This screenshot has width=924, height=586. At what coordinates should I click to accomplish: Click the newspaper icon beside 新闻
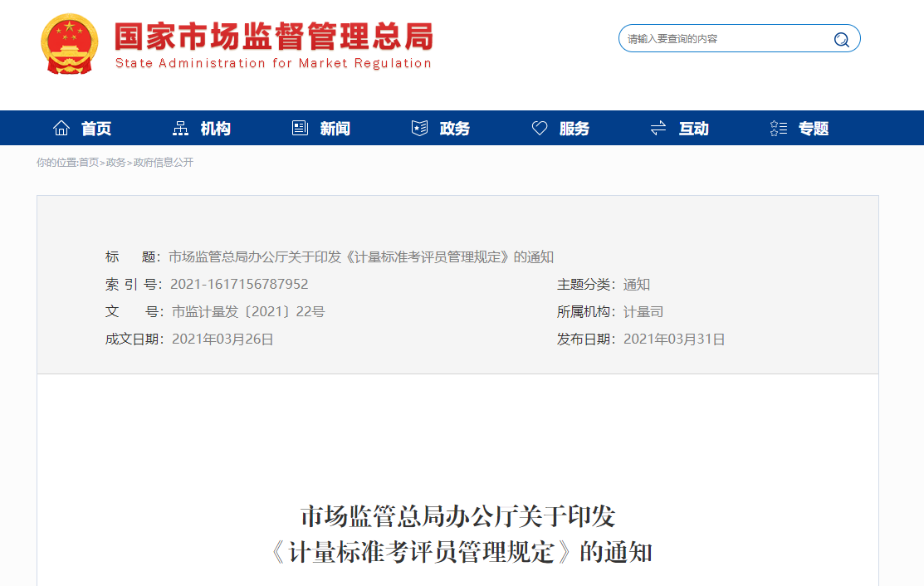tap(300, 128)
